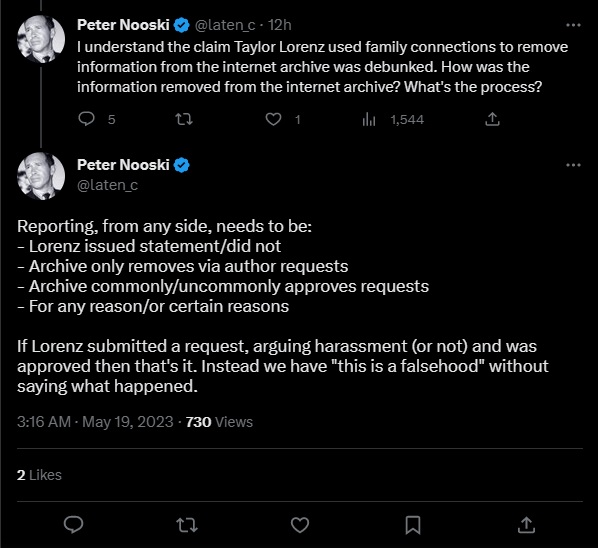The image size is (598, 548).
Task: View who liked via 2 Likes
Action: 39,475
